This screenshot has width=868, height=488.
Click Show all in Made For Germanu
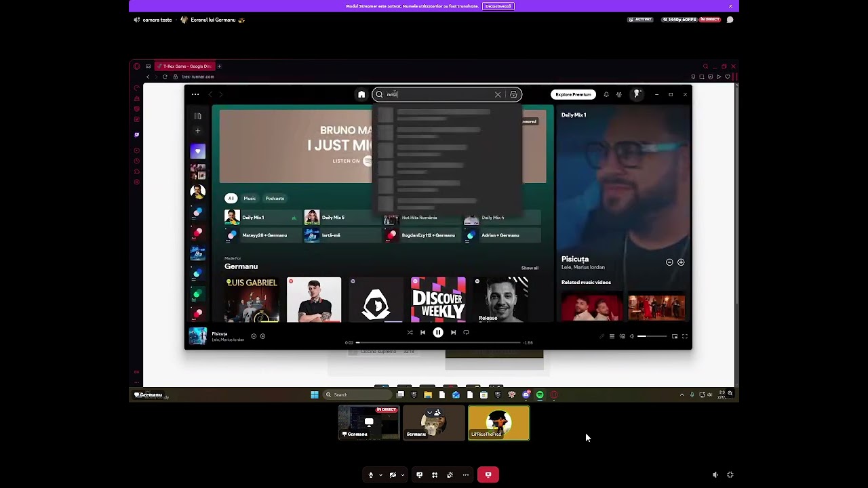pyautogui.click(x=530, y=268)
